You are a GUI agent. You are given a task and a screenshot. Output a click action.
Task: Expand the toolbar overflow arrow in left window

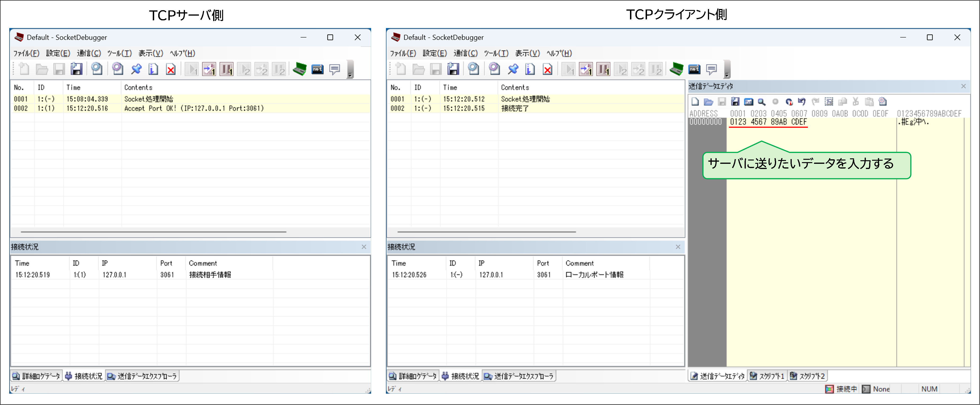350,75
